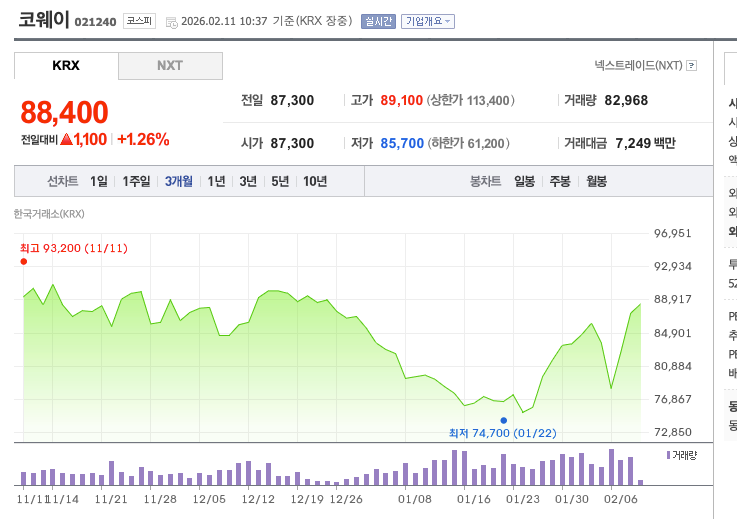Viewport: 737px width, 519px height.
Task: Click the 최고 93,200 (11/11) label
Action: tap(74, 248)
